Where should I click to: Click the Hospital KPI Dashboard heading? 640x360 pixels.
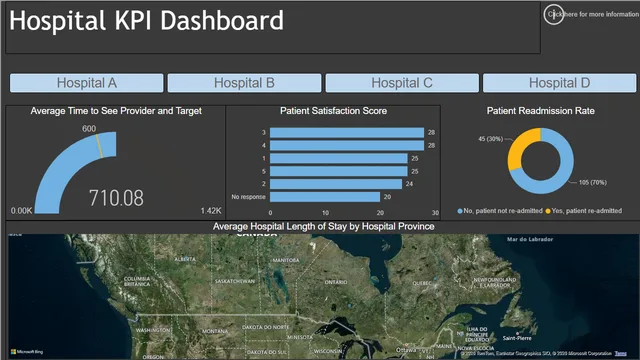point(147,20)
